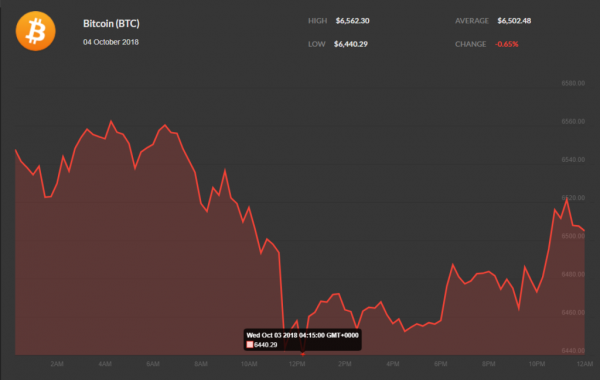Click the high value $6,562.30

point(352,21)
